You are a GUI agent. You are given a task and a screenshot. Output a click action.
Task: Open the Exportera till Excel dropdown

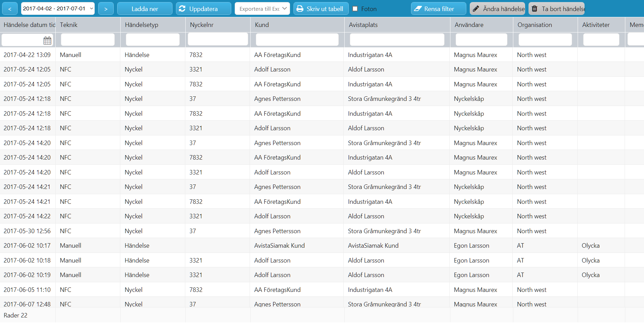262,9
